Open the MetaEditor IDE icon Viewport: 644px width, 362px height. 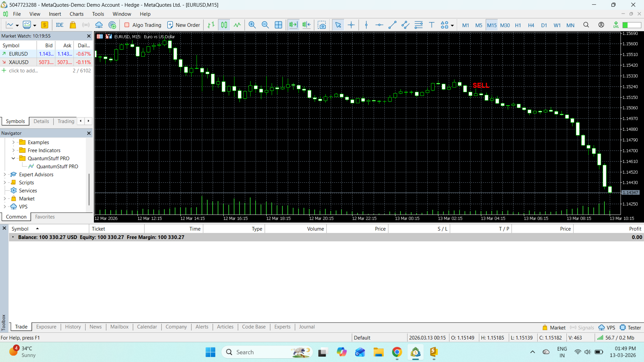pyautogui.click(x=60, y=25)
